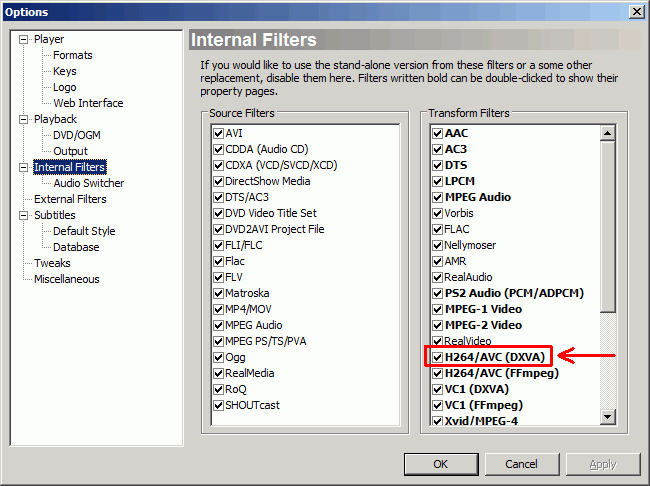Disable the AC3 transform filter

click(x=437, y=150)
